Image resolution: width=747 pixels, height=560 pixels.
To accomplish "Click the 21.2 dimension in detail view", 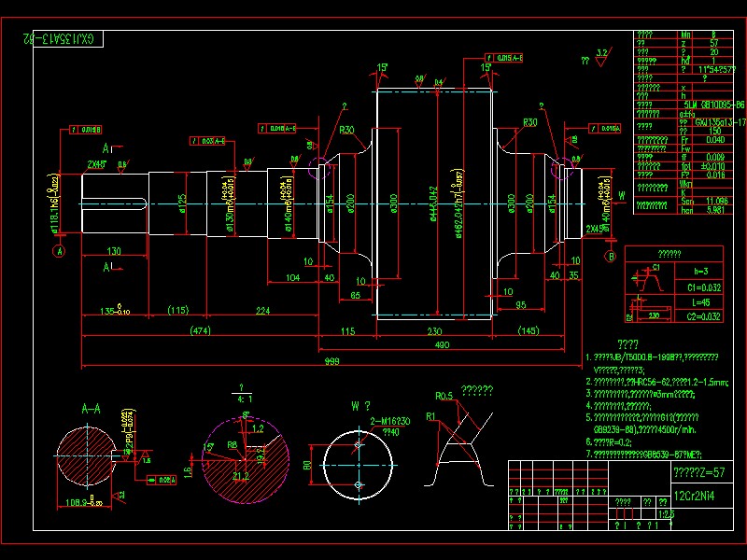I will [241, 476].
